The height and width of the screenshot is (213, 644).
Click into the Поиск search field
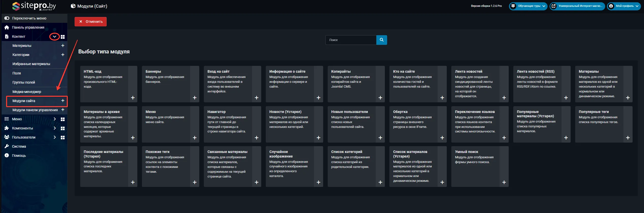click(x=351, y=40)
